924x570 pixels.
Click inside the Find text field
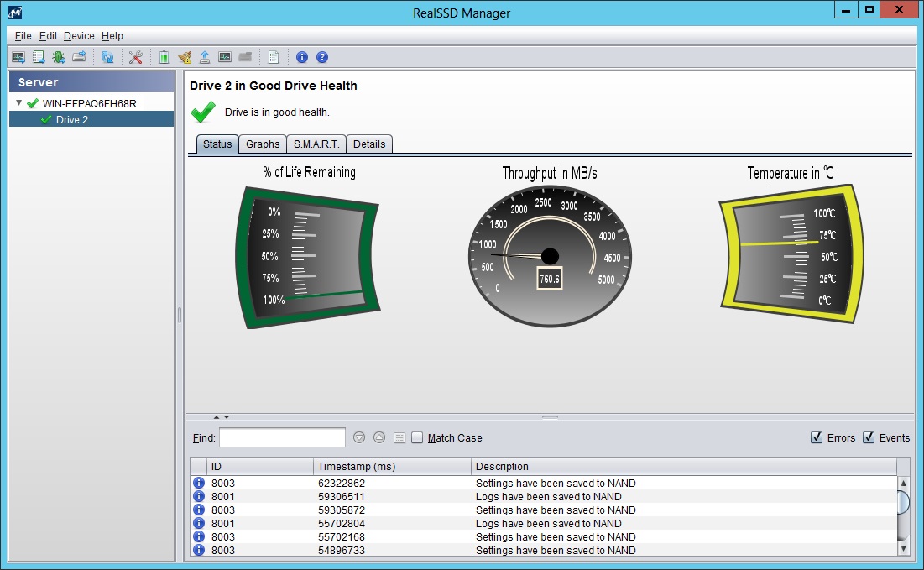click(282, 437)
